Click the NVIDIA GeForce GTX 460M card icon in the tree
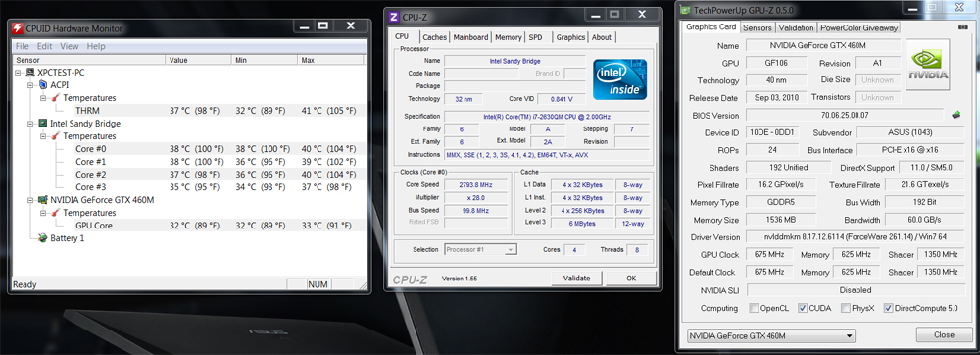 coord(43,200)
